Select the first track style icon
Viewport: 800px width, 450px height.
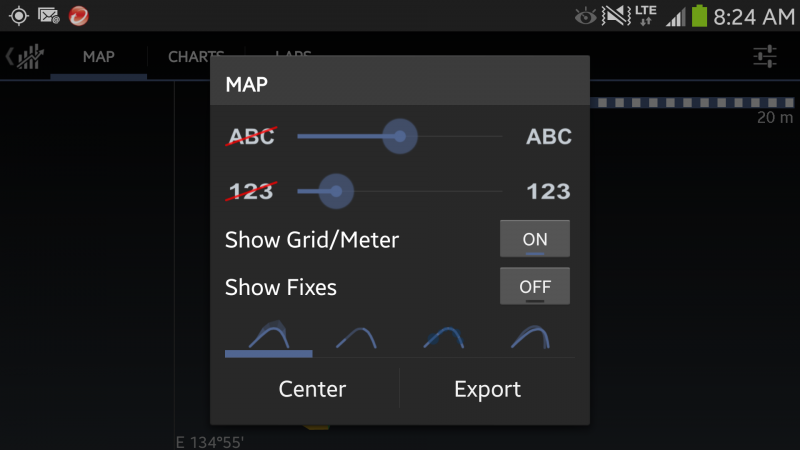(269, 337)
